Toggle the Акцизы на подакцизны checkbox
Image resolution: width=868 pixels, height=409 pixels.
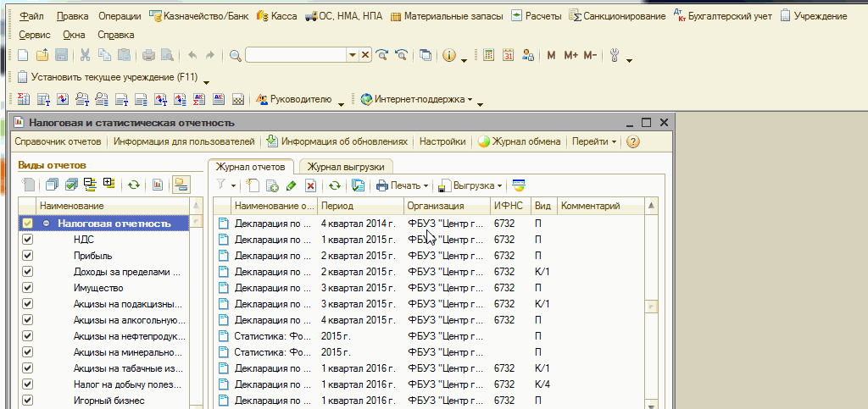(x=28, y=304)
